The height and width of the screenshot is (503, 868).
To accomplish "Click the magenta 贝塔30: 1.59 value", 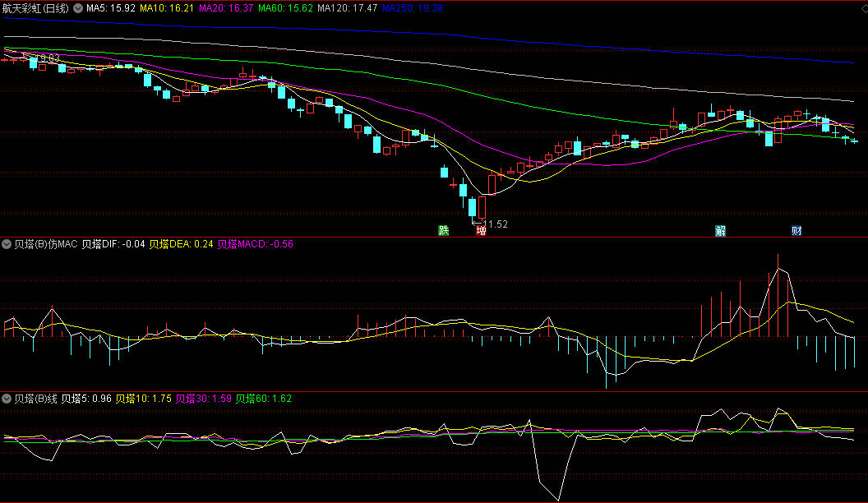I will [x=203, y=399].
